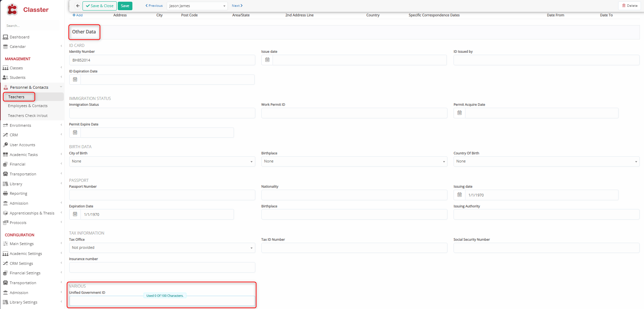Go to Next teacher record
644x309 pixels.
pos(237,6)
